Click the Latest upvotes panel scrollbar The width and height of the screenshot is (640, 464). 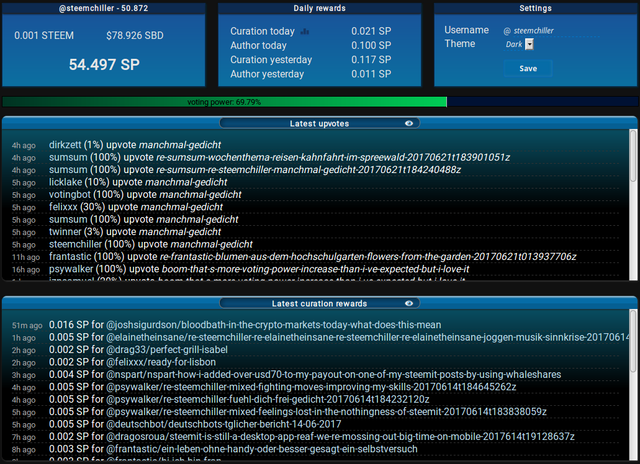[633, 204]
